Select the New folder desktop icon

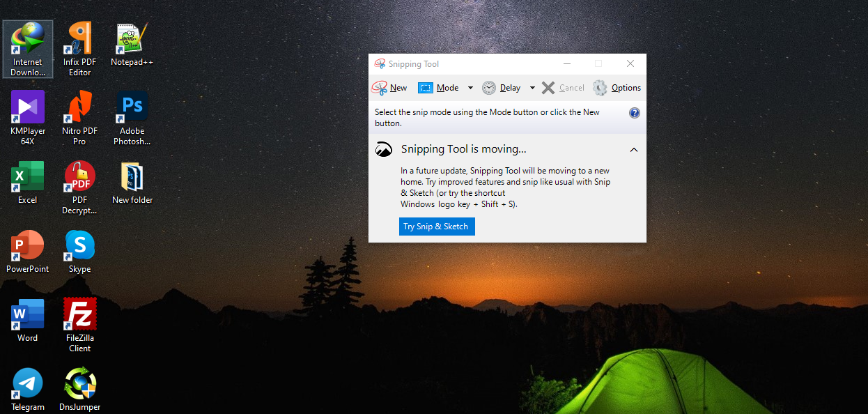[x=132, y=182]
